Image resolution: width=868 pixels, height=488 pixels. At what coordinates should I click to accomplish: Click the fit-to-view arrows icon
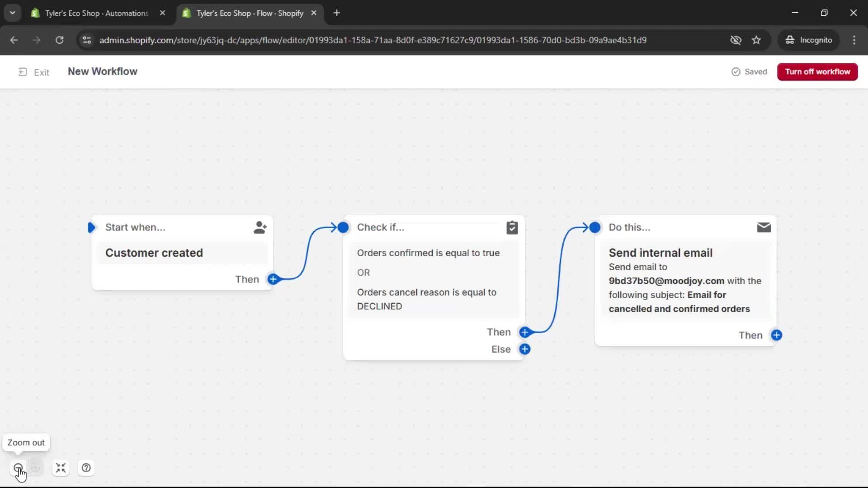(x=61, y=468)
